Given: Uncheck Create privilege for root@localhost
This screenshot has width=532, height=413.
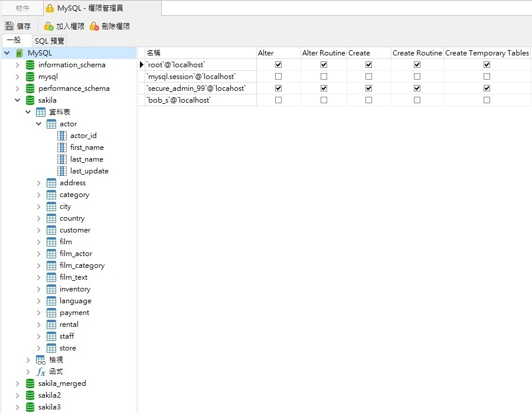Looking at the screenshot, I should [369, 65].
